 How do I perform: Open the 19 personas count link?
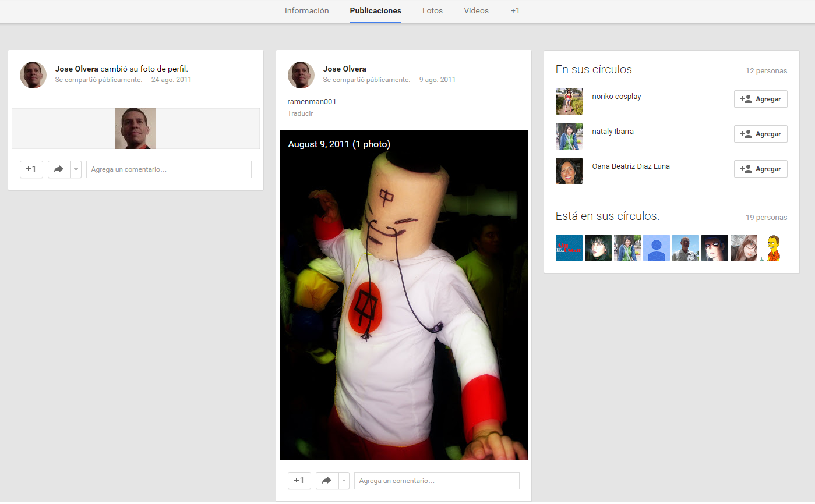766,218
